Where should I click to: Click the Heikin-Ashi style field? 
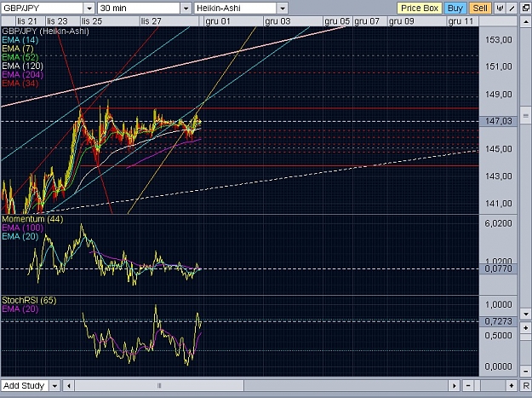coord(235,9)
